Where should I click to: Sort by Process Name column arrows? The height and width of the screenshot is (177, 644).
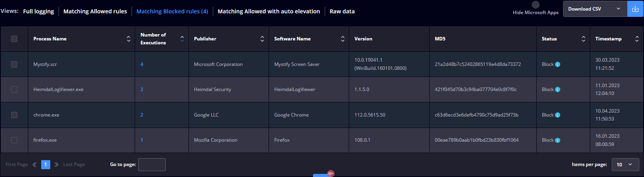tap(128, 39)
